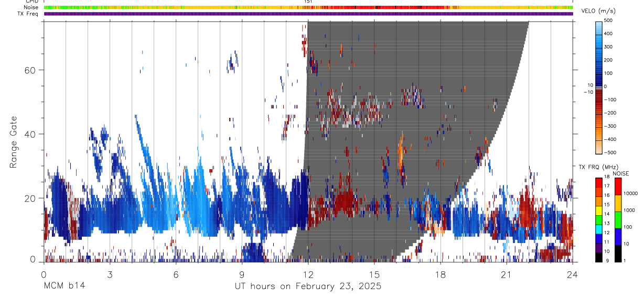Click the '9' tick on the UT hours axis
Image resolution: width=644 pixels, height=297 pixels.
(x=242, y=274)
